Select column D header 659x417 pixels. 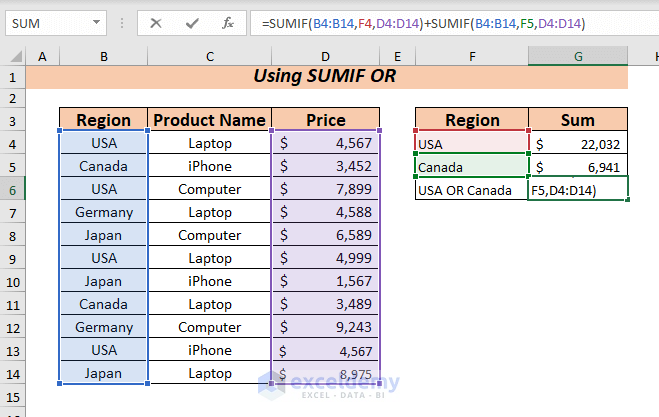tap(326, 57)
